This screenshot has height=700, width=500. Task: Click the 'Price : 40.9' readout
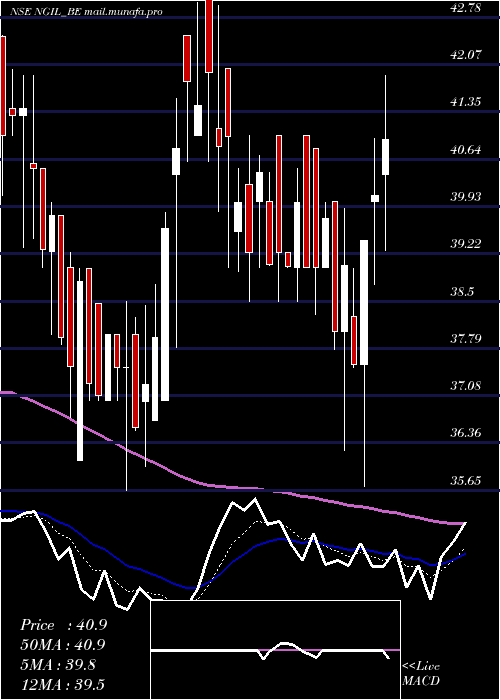(63, 625)
